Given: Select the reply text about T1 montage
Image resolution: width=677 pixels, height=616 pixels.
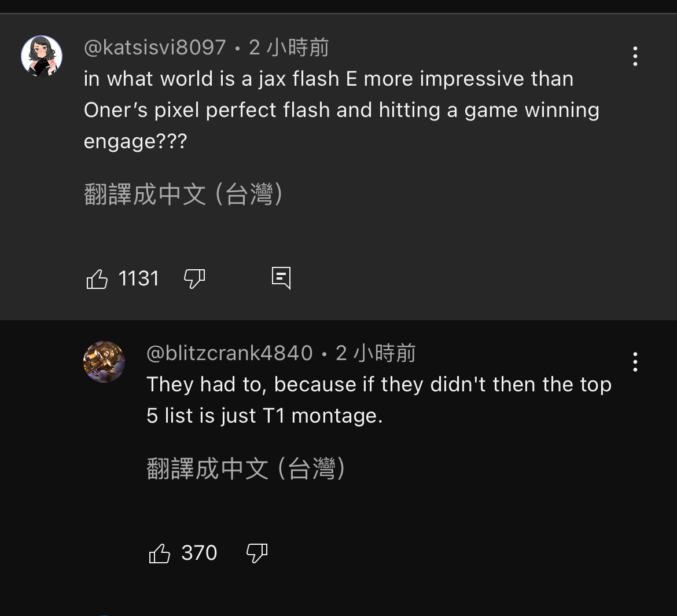Looking at the screenshot, I should 378,400.
